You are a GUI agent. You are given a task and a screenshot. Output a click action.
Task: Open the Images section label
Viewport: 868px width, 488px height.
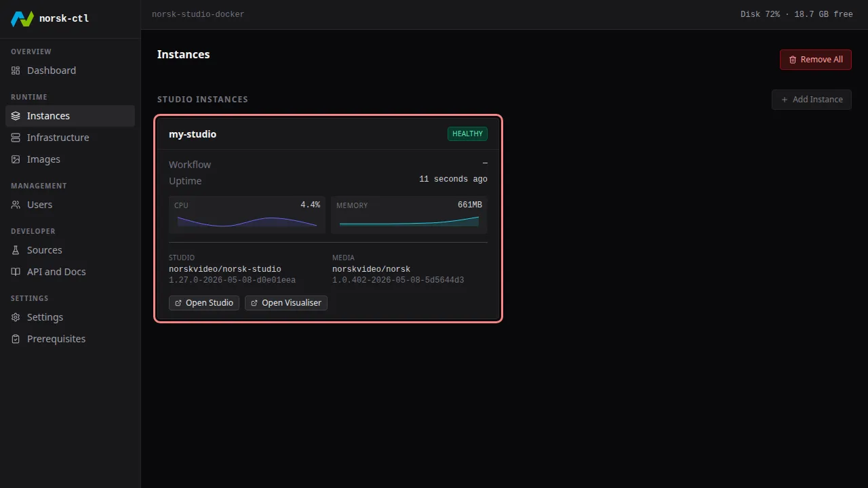43,159
